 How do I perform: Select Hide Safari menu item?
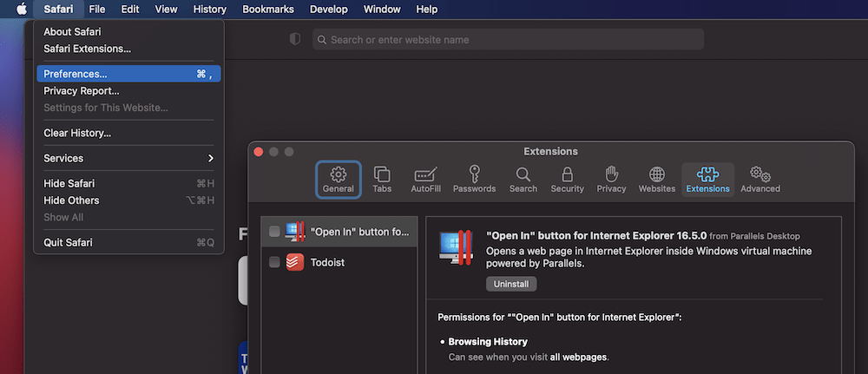[x=128, y=183]
